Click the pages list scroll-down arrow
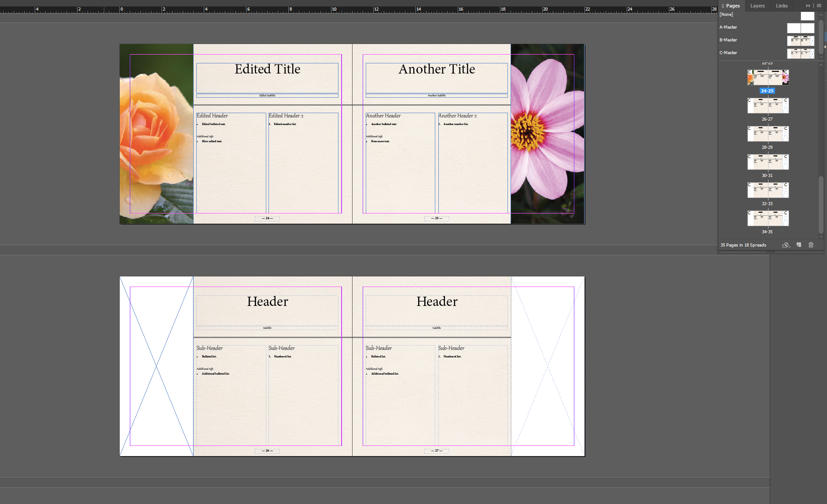 tap(821, 237)
